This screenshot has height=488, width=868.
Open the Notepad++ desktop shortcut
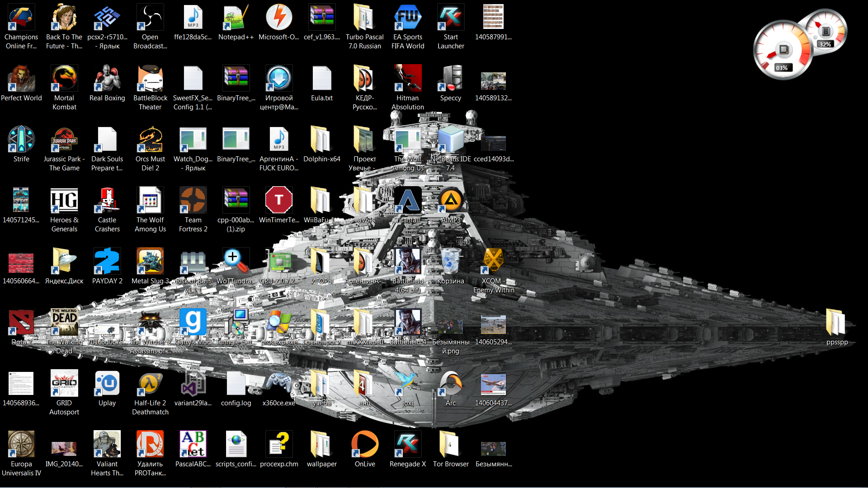tap(236, 19)
